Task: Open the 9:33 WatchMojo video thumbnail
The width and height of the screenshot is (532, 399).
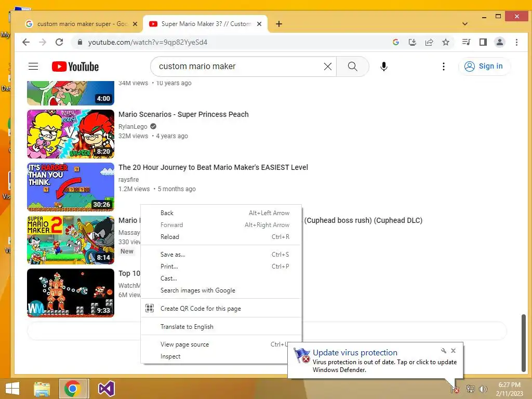Action: 71,293
